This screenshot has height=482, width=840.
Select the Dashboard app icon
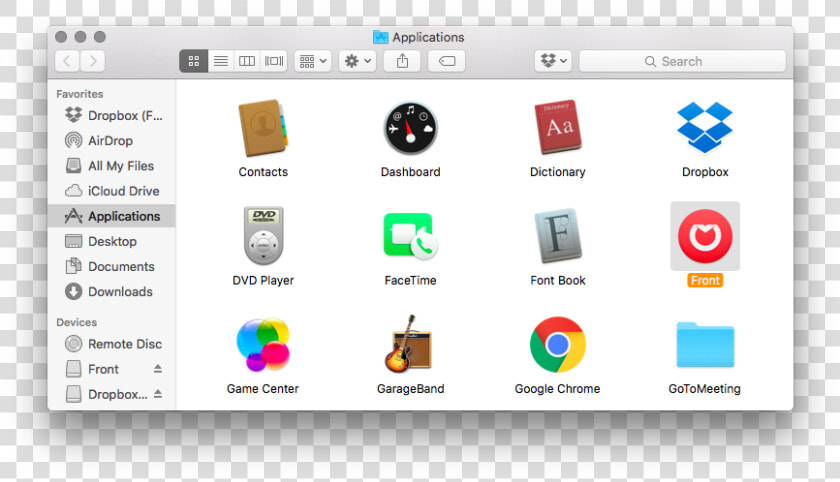pyautogui.click(x=410, y=129)
